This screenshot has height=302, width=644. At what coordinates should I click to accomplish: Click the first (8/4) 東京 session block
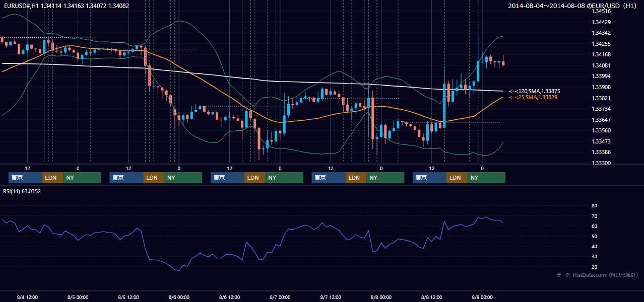point(25,178)
